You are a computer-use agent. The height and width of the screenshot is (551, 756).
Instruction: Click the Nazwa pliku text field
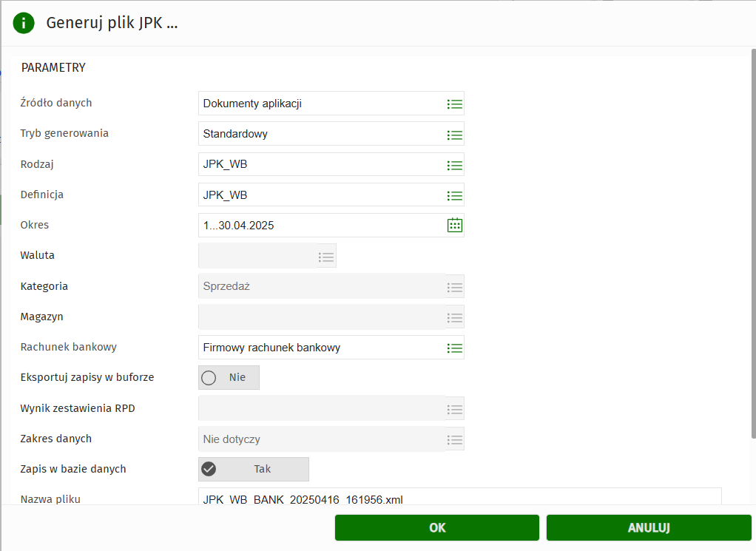pyautogui.click(x=459, y=498)
